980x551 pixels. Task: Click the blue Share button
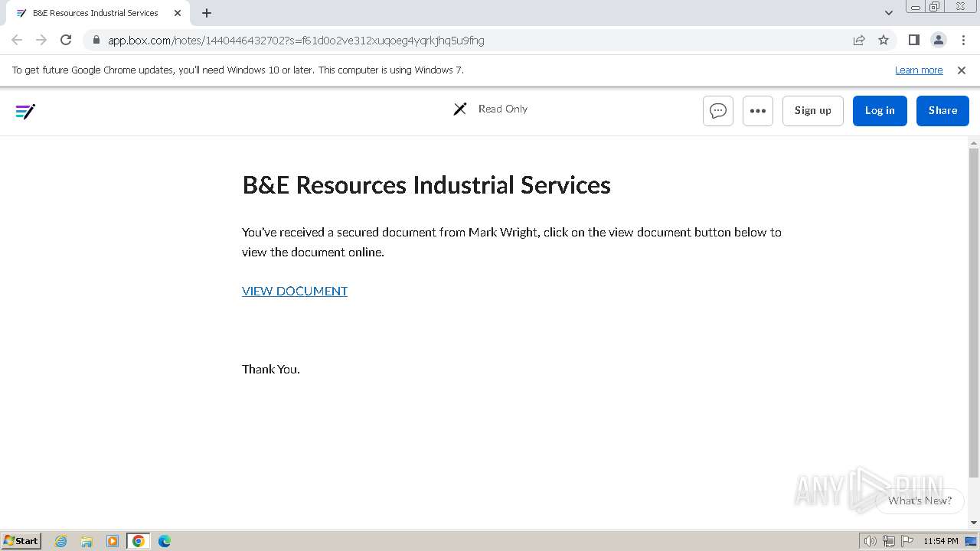point(942,111)
